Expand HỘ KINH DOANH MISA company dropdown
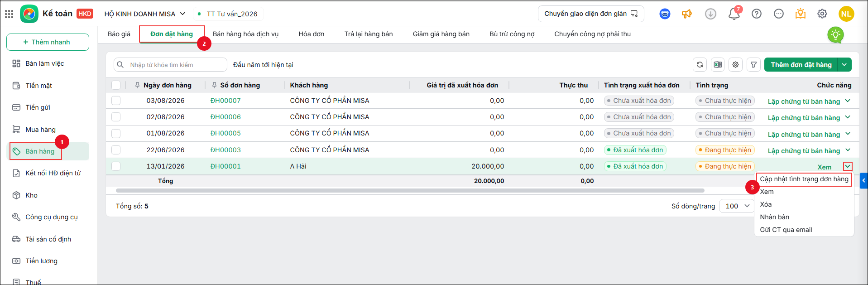The height and width of the screenshot is (285, 868). 145,14
